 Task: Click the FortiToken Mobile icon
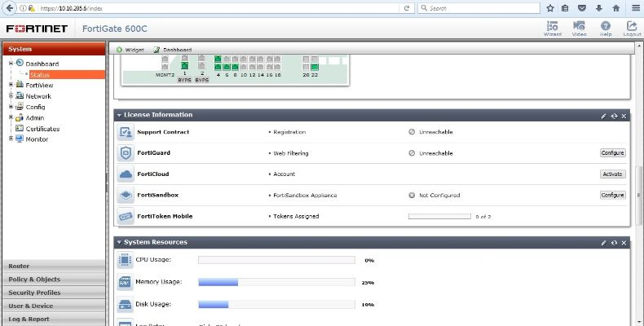tap(125, 216)
